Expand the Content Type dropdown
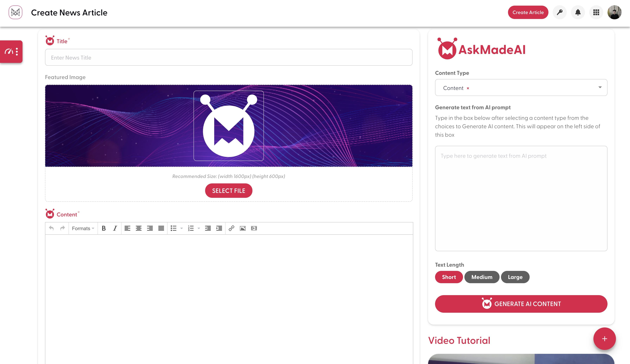 click(x=600, y=87)
